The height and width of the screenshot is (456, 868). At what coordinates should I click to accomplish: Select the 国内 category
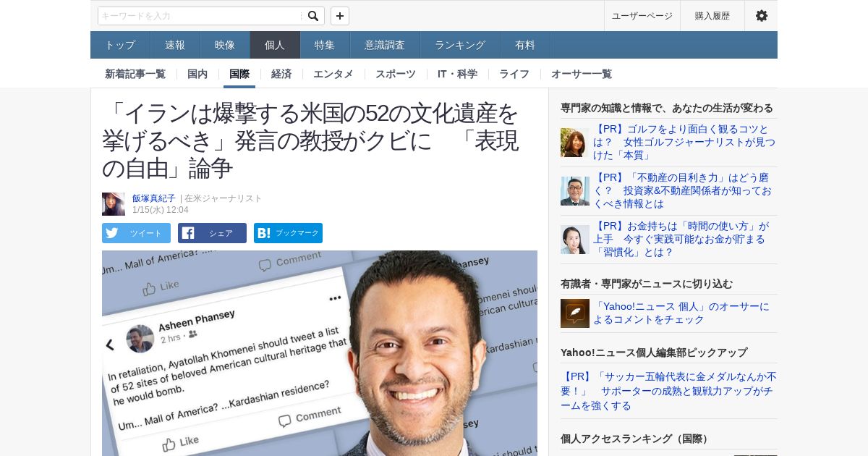click(x=197, y=74)
